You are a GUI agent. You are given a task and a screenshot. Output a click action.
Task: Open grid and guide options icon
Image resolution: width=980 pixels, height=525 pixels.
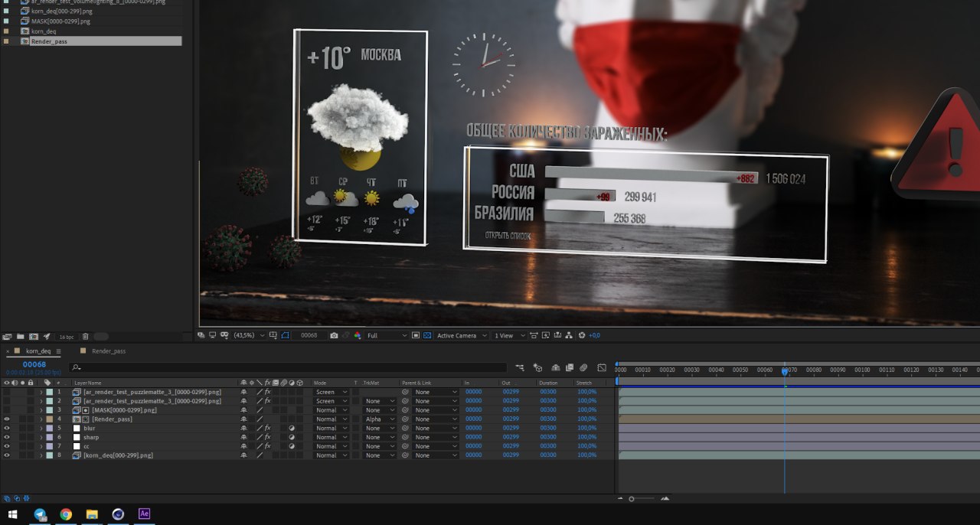pos(273,335)
